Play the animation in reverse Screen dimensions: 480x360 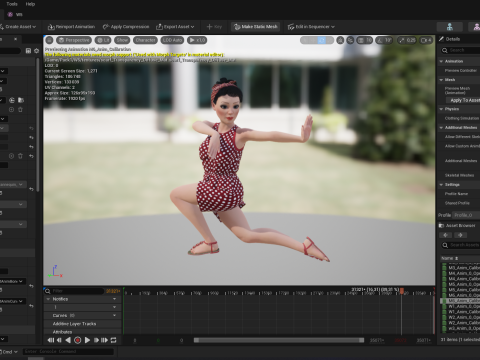coord(68,340)
